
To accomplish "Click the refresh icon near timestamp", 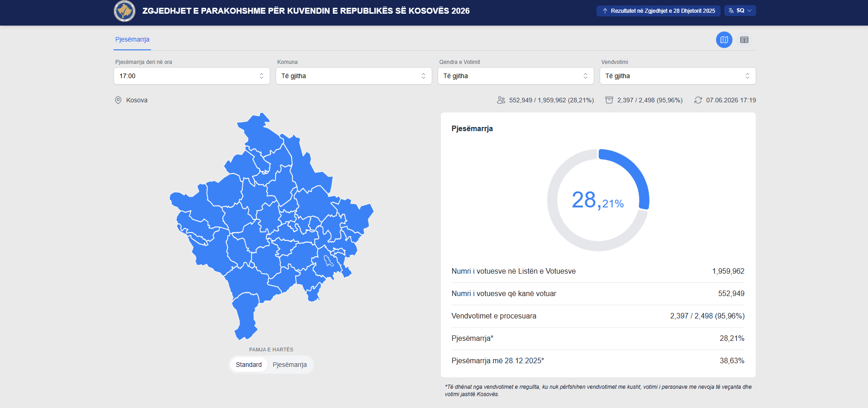I will [698, 100].
